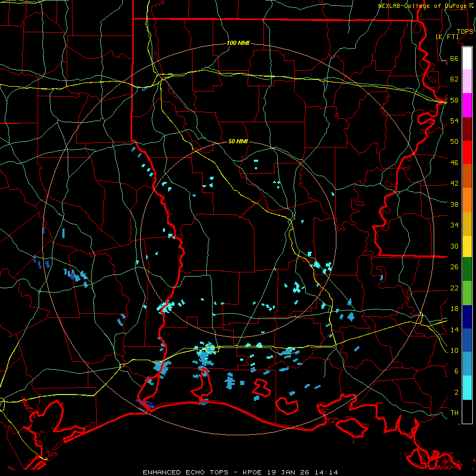This screenshot has width=476, height=476.
Task: Click the legend value '58'
Action: (x=454, y=100)
